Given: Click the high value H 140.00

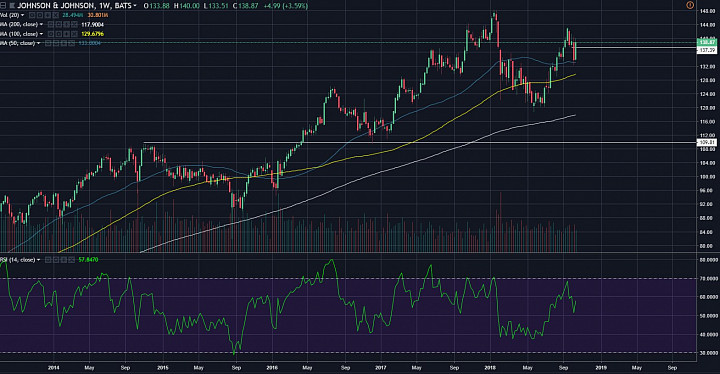Looking at the screenshot, I should coord(187,6).
